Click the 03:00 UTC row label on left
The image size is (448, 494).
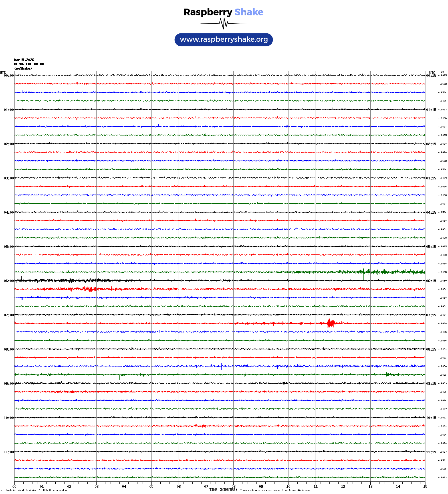click(x=9, y=178)
